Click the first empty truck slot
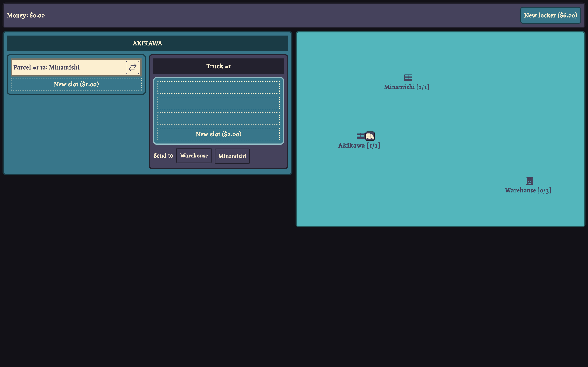This screenshot has width=588, height=367. (x=218, y=88)
